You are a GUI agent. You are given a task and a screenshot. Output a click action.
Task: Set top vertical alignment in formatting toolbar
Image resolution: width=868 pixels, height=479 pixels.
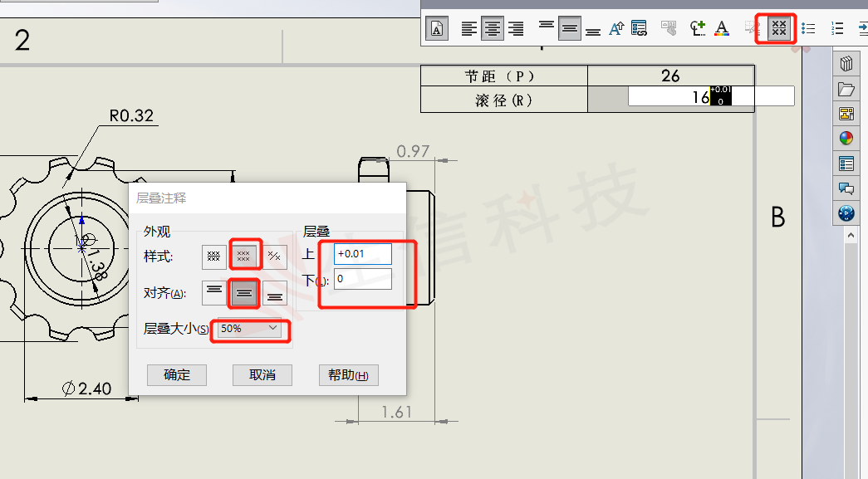[547, 25]
